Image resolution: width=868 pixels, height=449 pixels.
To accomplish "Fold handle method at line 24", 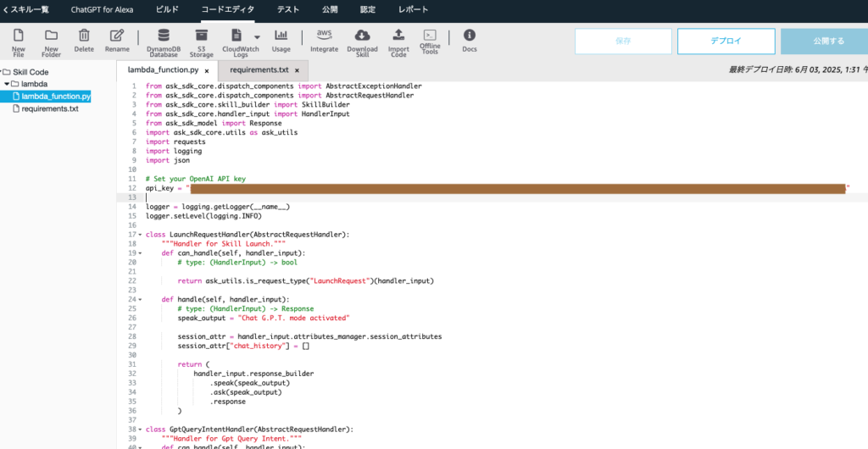I will [140, 299].
